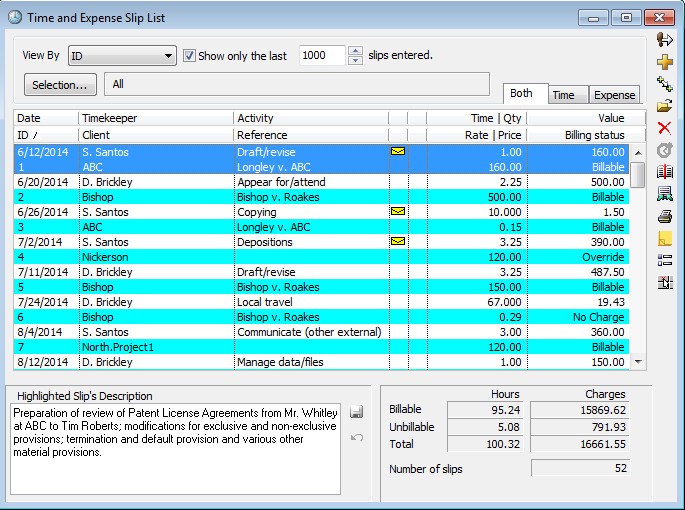This screenshot has width=685, height=510.
Task: Sort by the Timekeeper column header
Action: click(156, 118)
